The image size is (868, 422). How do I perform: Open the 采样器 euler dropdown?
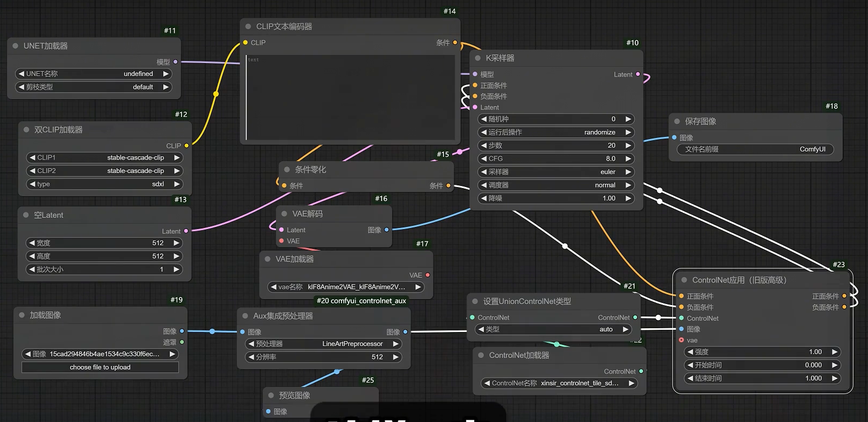[x=555, y=172]
